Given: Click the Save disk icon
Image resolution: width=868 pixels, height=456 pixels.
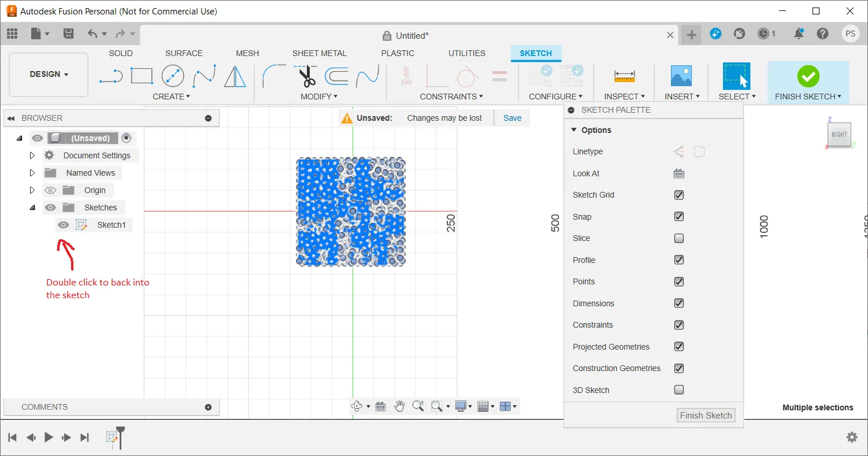Looking at the screenshot, I should (68, 34).
